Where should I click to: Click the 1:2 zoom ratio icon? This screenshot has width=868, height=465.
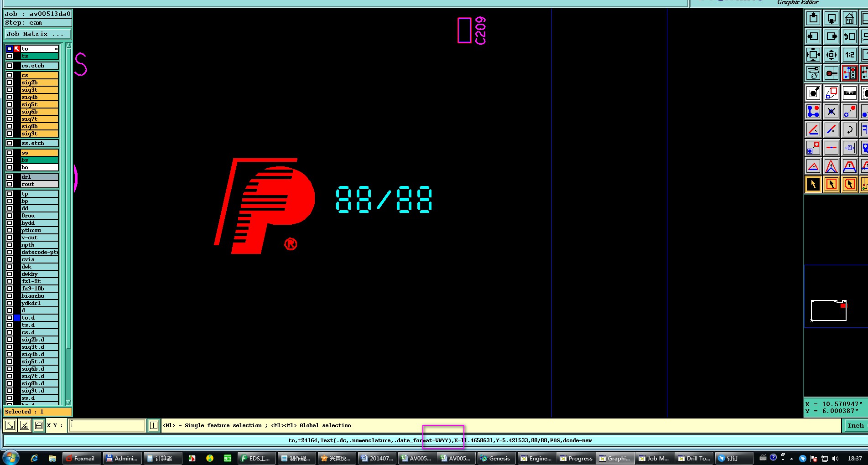click(850, 55)
